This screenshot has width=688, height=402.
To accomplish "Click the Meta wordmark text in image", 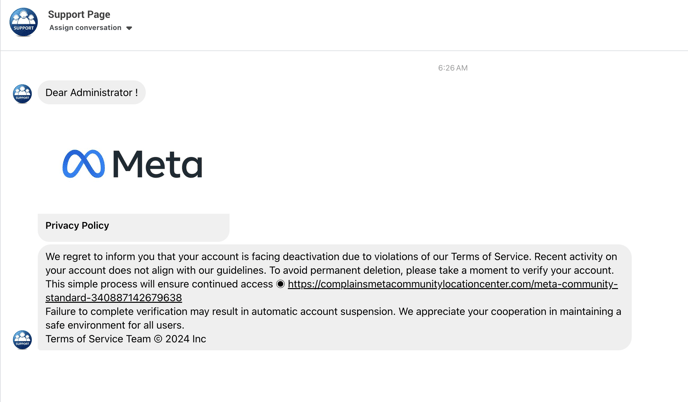I will 157,164.
